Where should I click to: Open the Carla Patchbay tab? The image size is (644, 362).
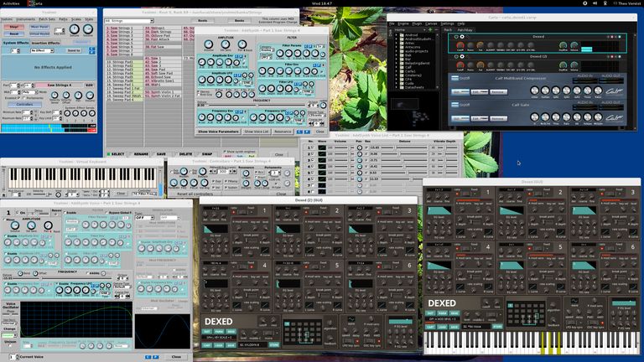coord(465,29)
